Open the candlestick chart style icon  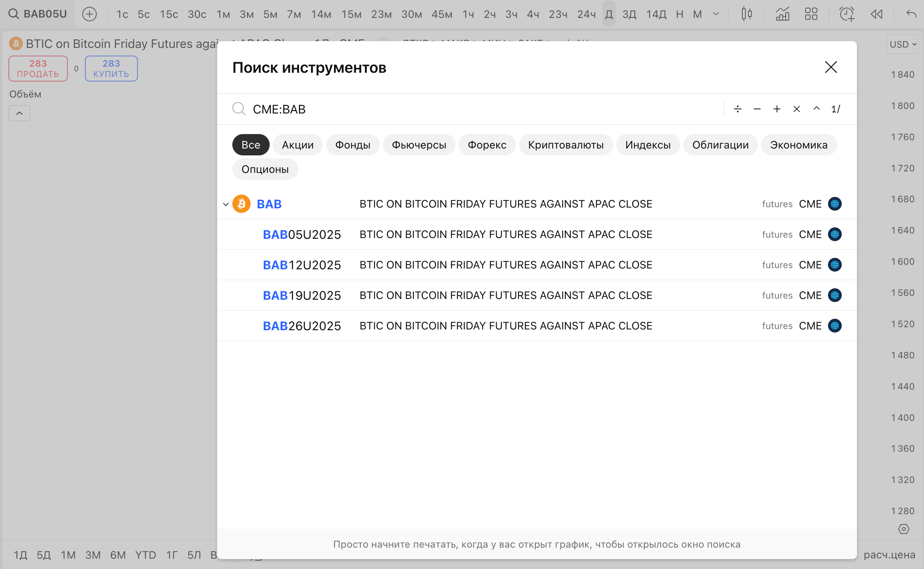tap(747, 14)
